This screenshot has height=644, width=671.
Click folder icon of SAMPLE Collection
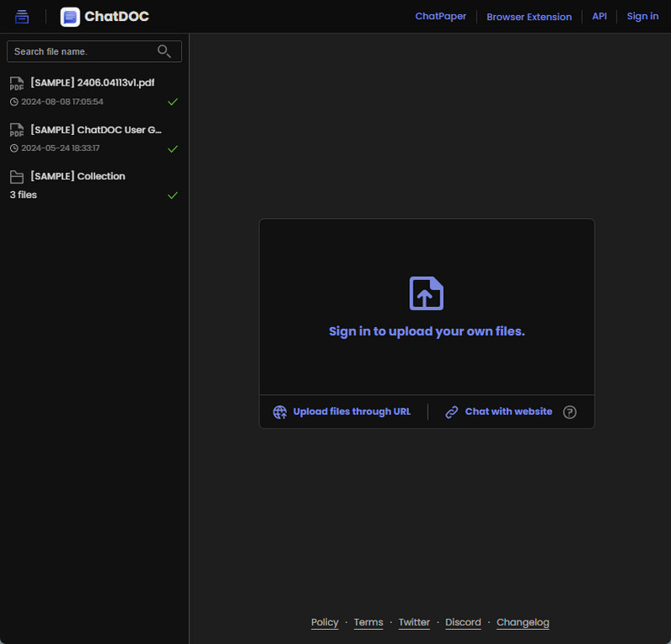[17, 177]
